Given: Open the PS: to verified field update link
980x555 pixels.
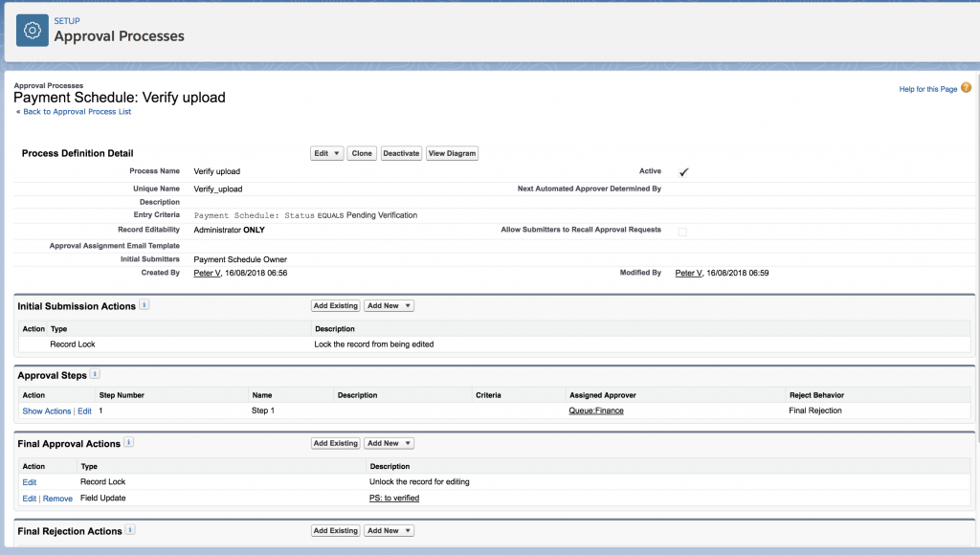Looking at the screenshot, I should (393, 498).
